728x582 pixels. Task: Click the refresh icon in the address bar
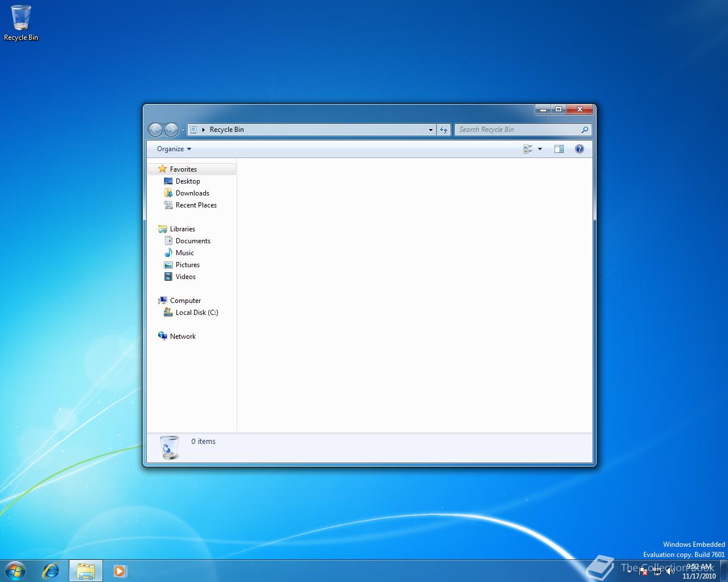(444, 130)
